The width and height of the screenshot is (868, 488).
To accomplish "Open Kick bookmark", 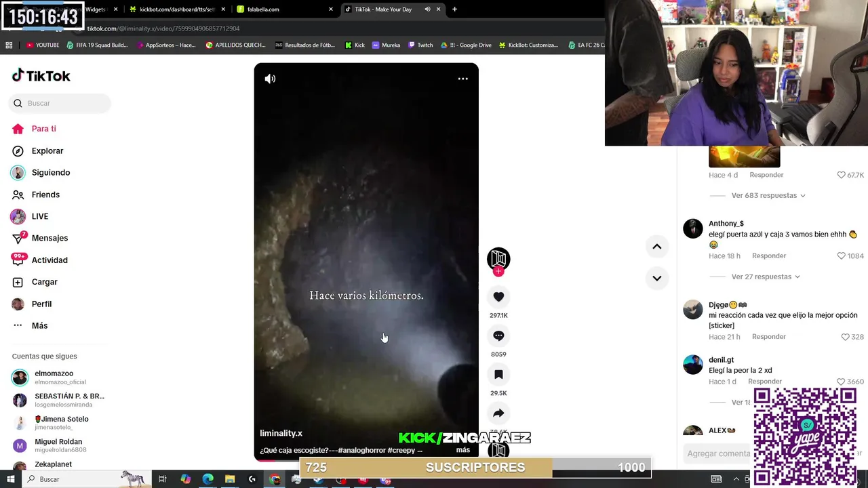I will coord(355,45).
